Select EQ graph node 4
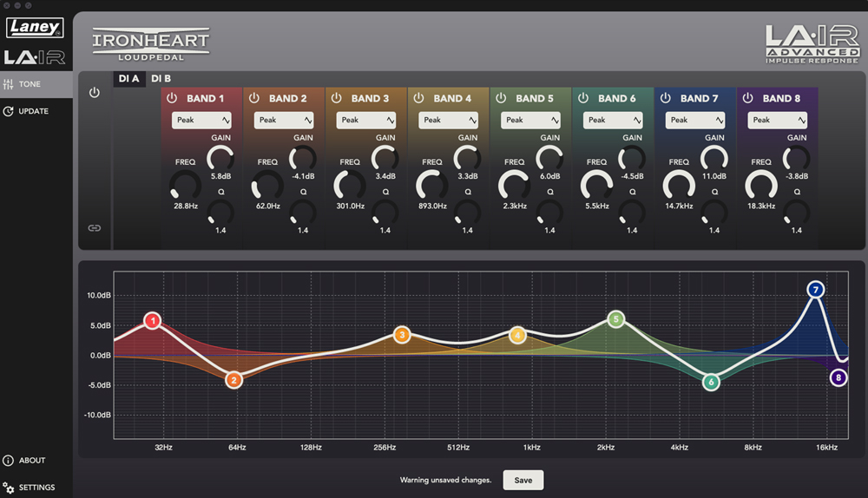This screenshot has height=498, width=868. coord(517,335)
